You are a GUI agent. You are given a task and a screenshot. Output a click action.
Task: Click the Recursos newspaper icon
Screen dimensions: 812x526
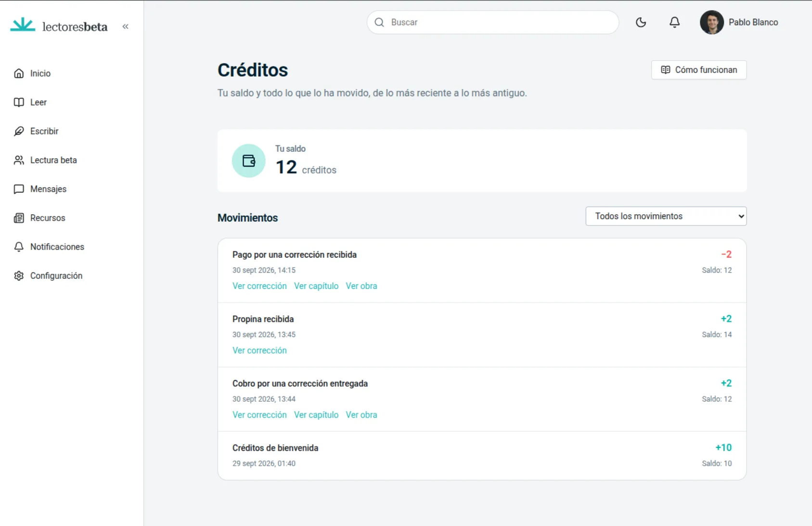(19, 218)
